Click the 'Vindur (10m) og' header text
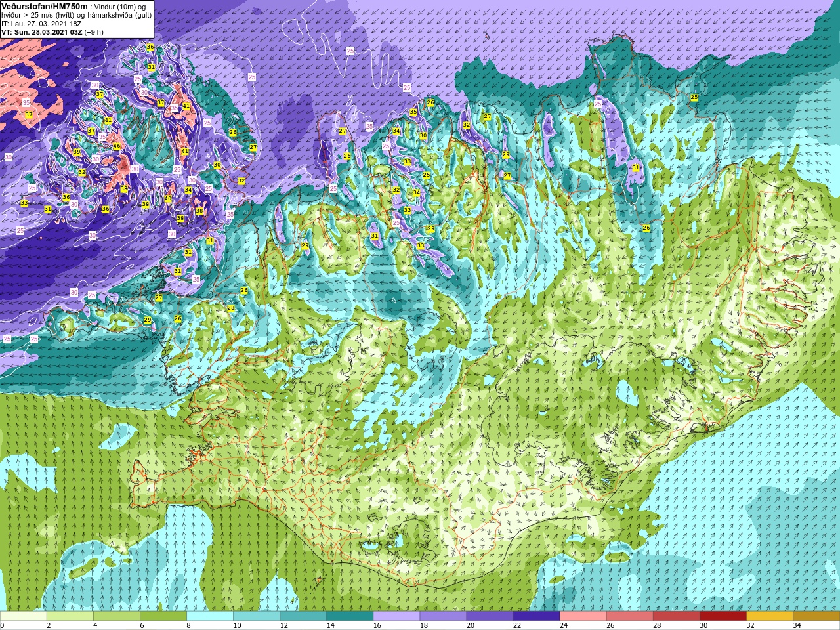The width and height of the screenshot is (840, 630). [x=121, y=7]
